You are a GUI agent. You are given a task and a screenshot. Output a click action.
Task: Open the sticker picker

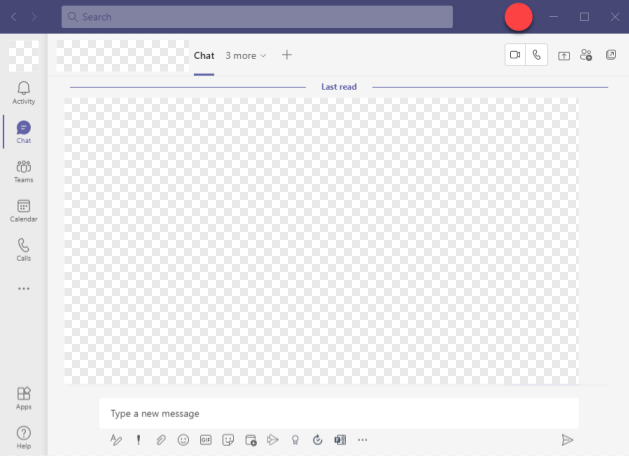228,440
